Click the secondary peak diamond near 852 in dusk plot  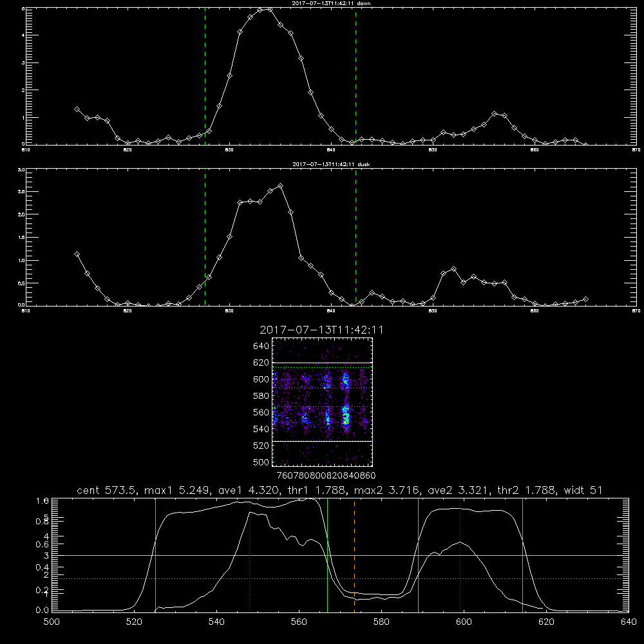click(x=453, y=269)
